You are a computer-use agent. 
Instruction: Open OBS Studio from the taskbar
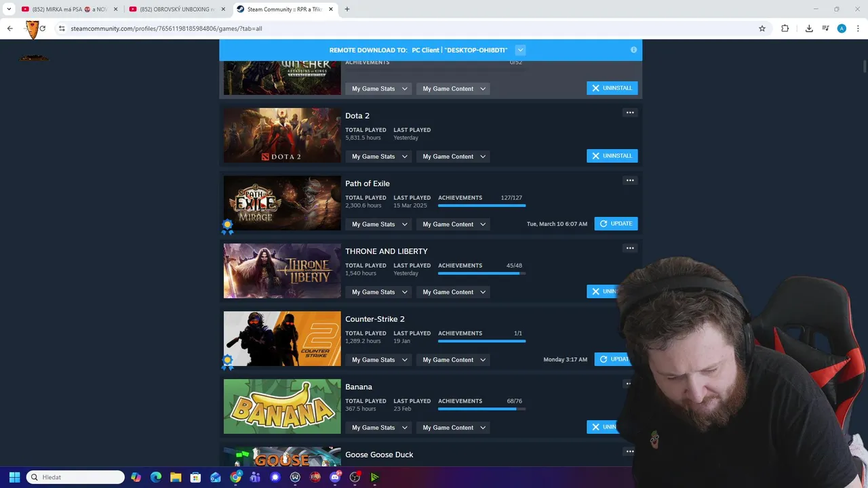pyautogui.click(x=355, y=477)
